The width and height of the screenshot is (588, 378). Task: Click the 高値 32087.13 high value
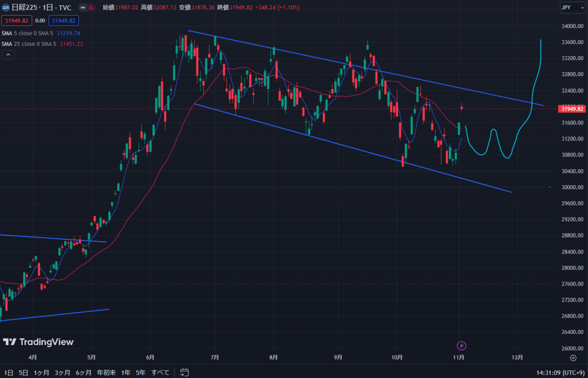pos(158,8)
